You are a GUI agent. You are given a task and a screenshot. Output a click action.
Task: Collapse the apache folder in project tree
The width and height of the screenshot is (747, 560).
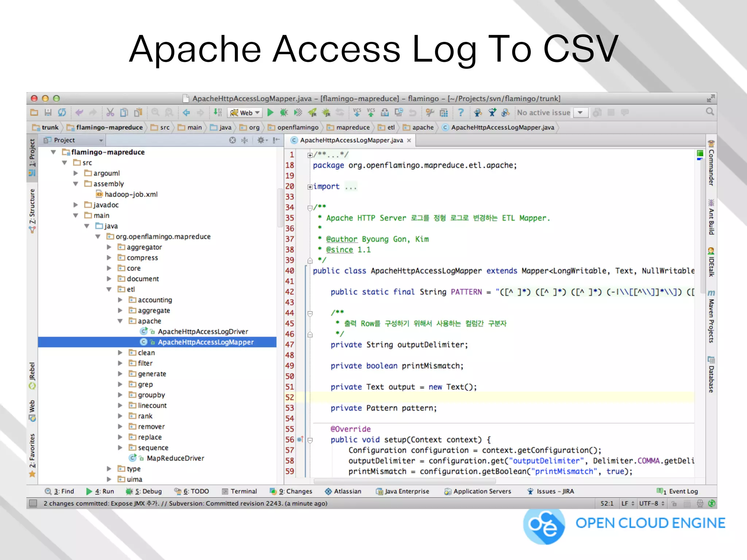coord(120,321)
